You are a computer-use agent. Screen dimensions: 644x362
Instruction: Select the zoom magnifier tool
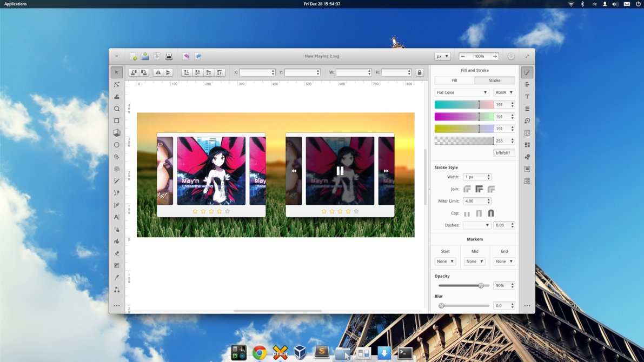[117, 109]
